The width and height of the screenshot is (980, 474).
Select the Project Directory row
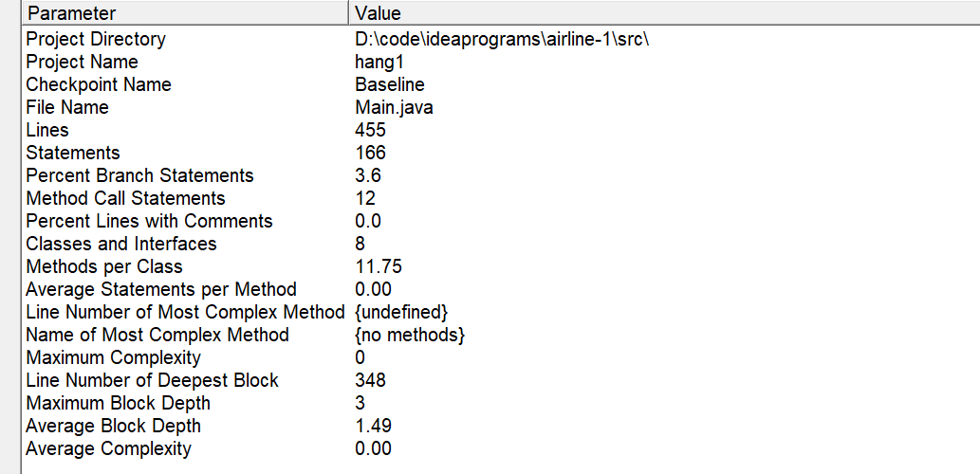coord(501,39)
